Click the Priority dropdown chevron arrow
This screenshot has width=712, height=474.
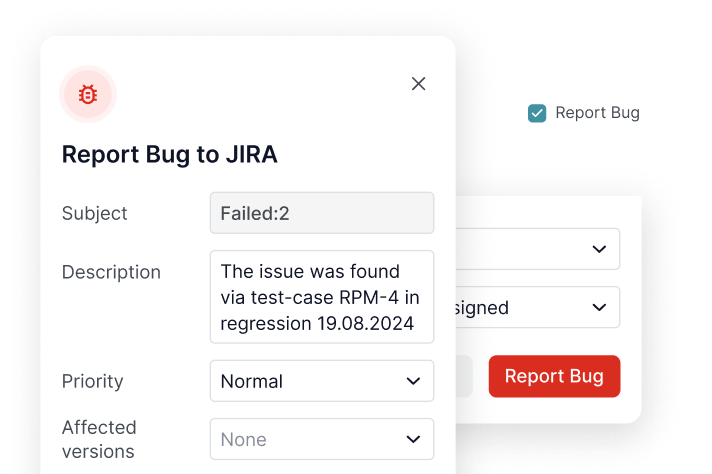point(413,381)
